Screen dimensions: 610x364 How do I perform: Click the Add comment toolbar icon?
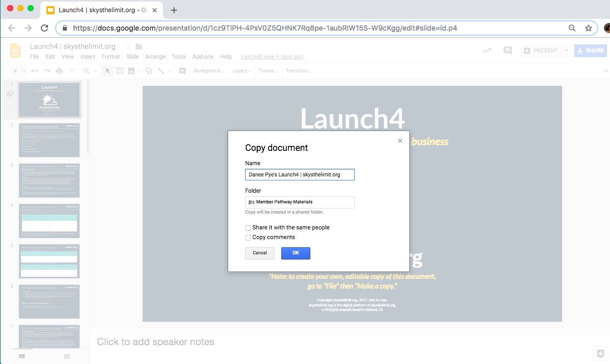pos(182,71)
